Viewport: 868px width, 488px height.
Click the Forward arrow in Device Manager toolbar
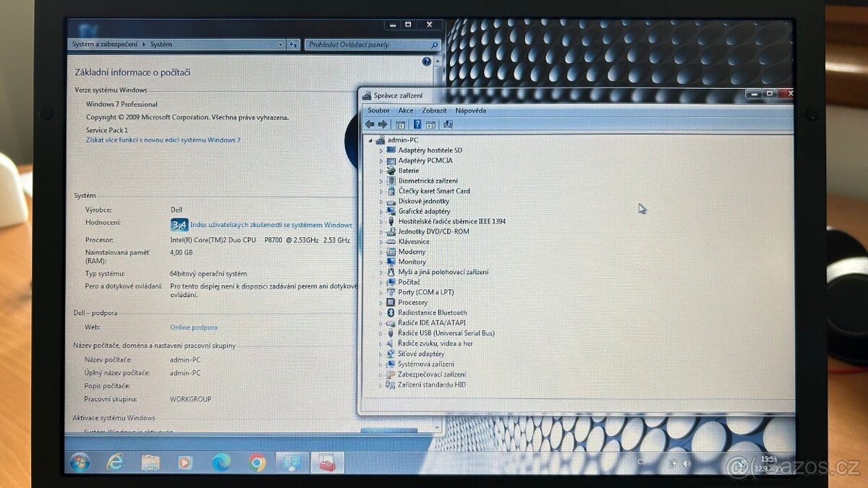coord(383,124)
